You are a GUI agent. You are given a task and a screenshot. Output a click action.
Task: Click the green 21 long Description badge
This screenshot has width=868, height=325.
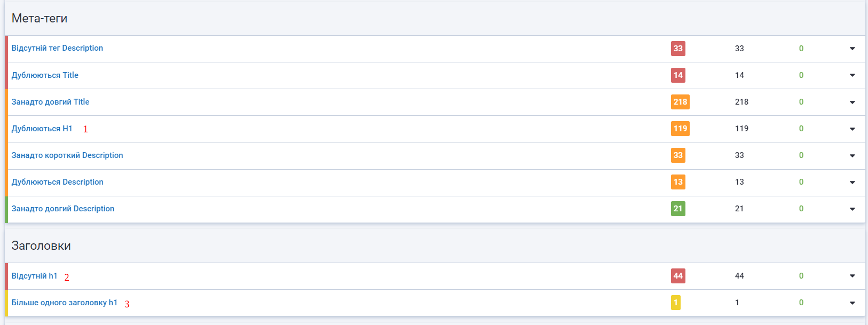[x=678, y=209]
